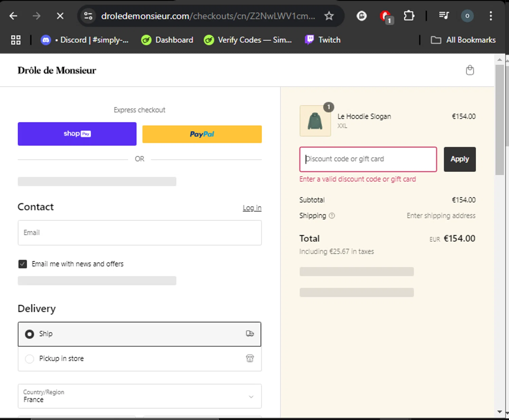Viewport: 509px width, 420px height.
Task: Click the browser forward arrow
Action: (x=36, y=16)
